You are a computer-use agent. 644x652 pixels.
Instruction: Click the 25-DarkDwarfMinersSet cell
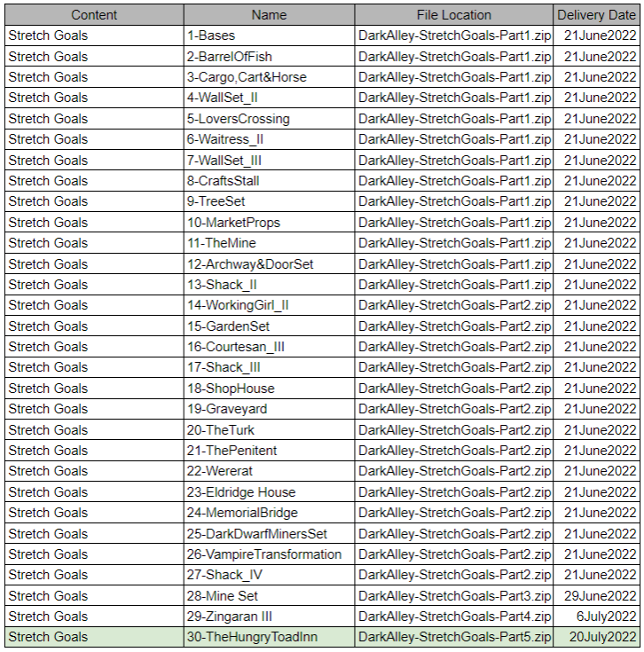click(x=269, y=534)
